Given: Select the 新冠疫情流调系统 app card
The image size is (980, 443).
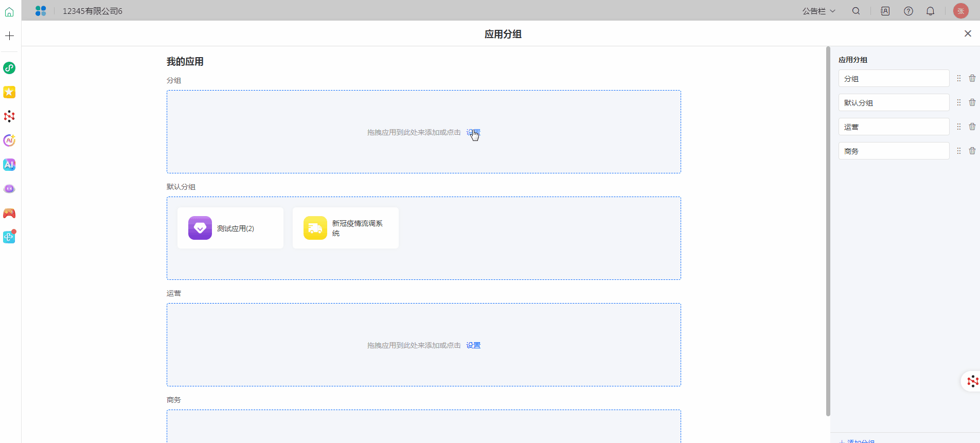Looking at the screenshot, I should 346,228.
